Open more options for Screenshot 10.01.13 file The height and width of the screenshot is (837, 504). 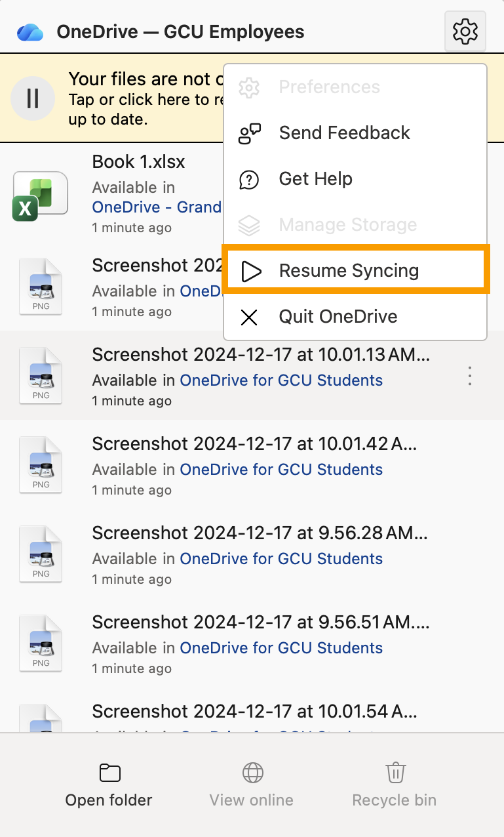[x=469, y=376]
